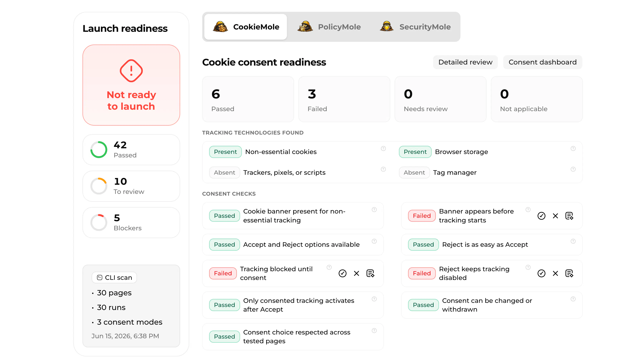
Task: Select the 6 Passed stat card
Action: pyautogui.click(x=248, y=99)
